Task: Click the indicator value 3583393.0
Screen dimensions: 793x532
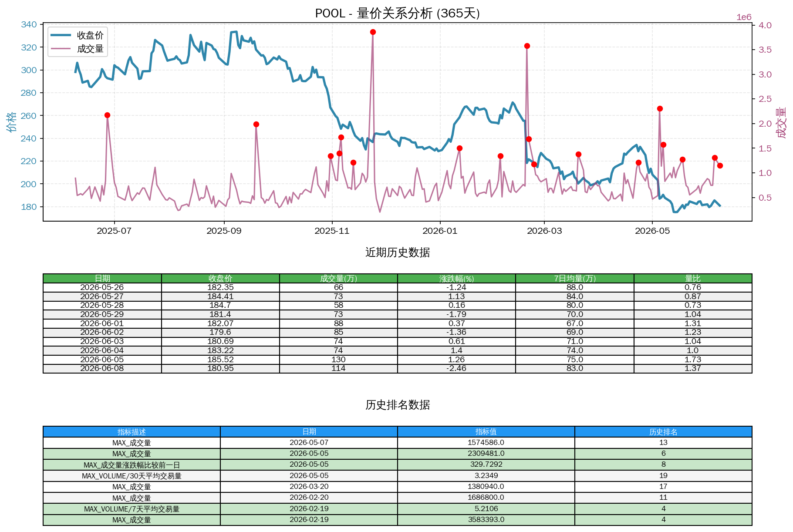Action: tap(486, 520)
